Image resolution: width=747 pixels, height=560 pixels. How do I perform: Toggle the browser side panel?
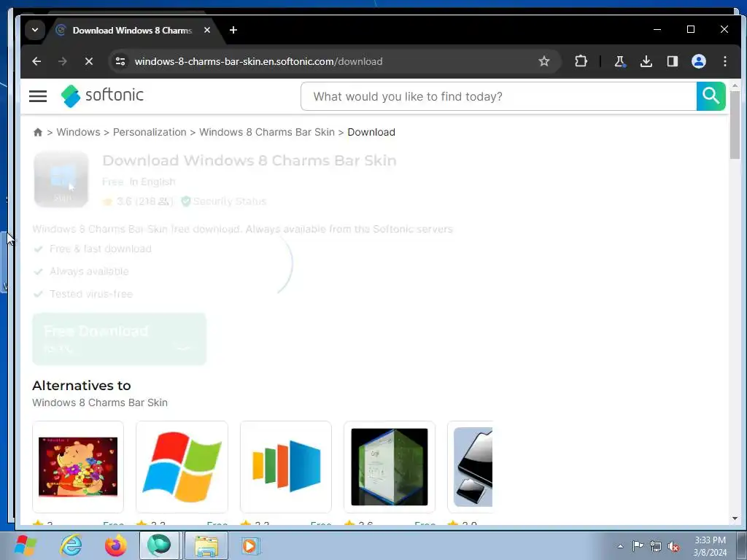click(x=672, y=61)
